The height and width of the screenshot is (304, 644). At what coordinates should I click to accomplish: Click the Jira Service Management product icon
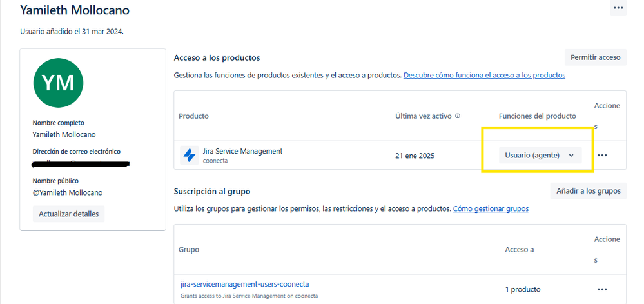point(190,155)
